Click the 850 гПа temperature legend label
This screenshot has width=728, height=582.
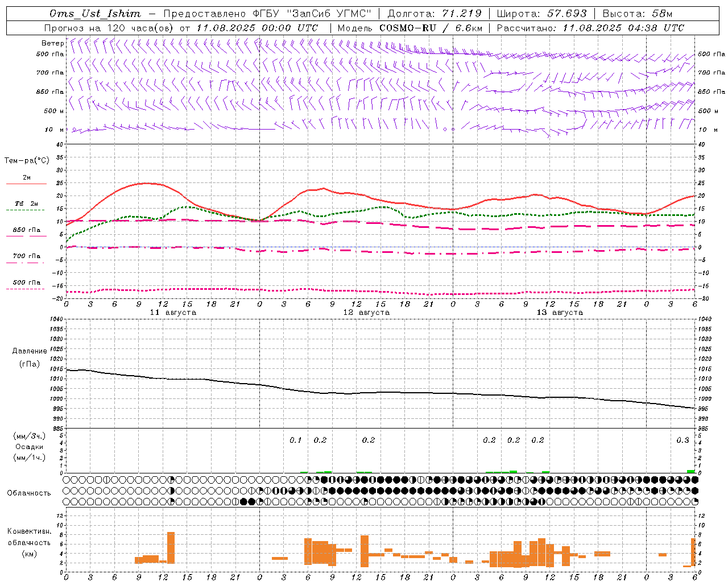[26, 230]
